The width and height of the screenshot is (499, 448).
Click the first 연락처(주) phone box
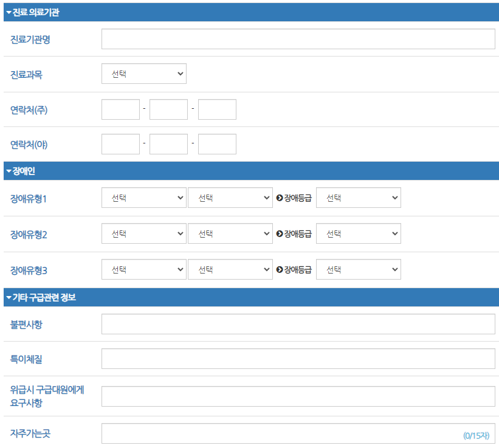pyautogui.click(x=120, y=109)
